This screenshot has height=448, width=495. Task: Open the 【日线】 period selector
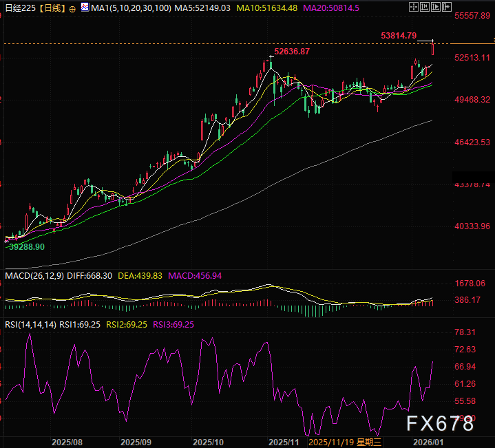tap(52, 8)
